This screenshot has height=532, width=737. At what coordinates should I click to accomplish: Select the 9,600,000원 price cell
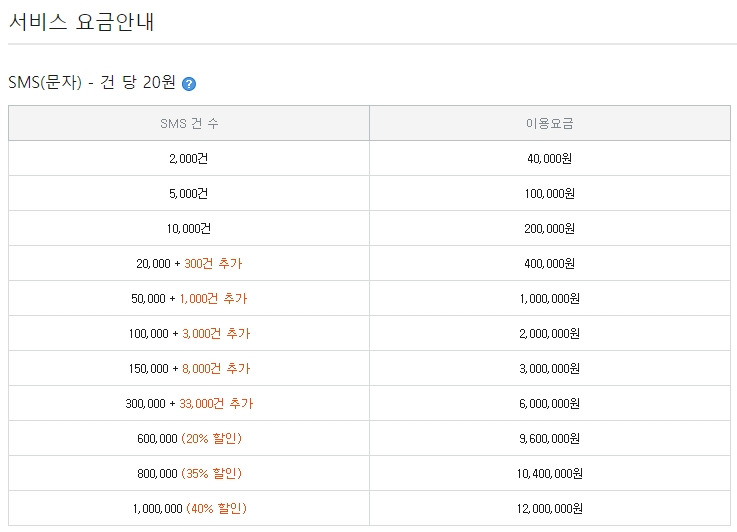[549, 438]
